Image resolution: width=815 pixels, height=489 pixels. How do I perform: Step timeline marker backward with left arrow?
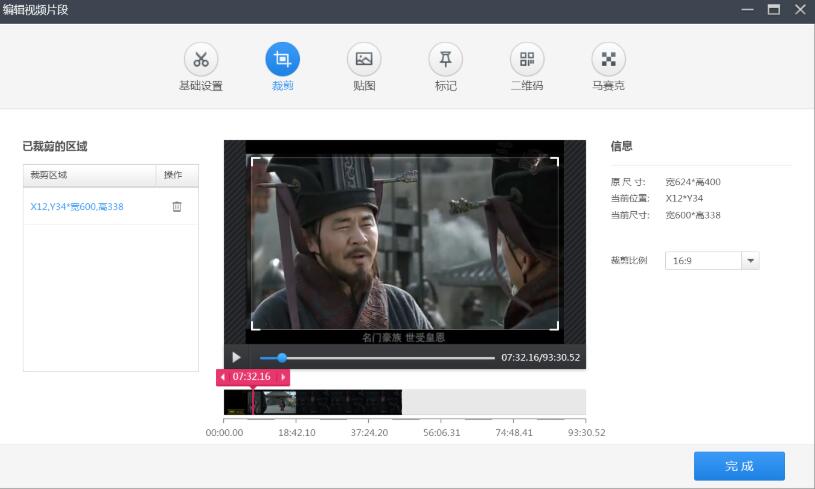click(223, 377)
